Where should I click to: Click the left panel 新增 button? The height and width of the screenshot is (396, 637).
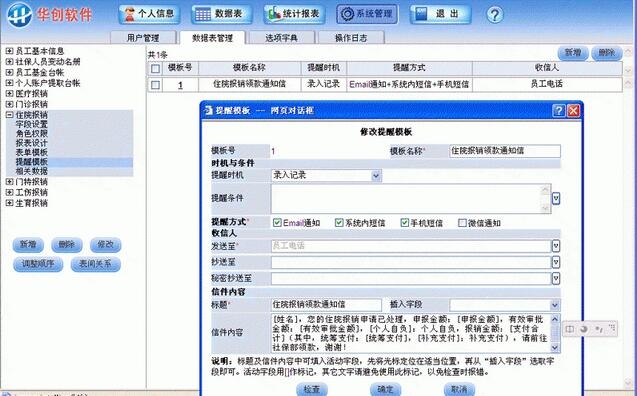[28, 245]
